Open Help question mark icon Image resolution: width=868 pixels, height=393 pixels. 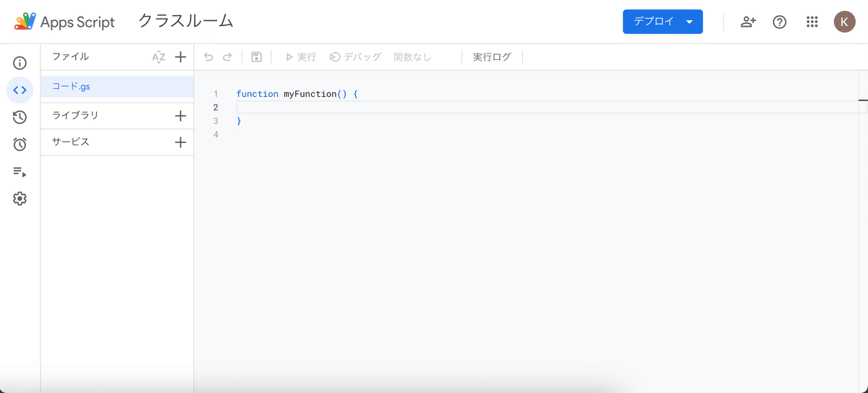pos(780,22)
